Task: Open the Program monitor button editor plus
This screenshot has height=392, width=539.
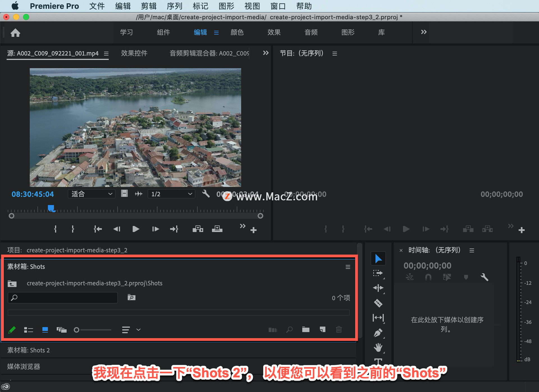Action: pyautogui.click(x=522, y=230)
